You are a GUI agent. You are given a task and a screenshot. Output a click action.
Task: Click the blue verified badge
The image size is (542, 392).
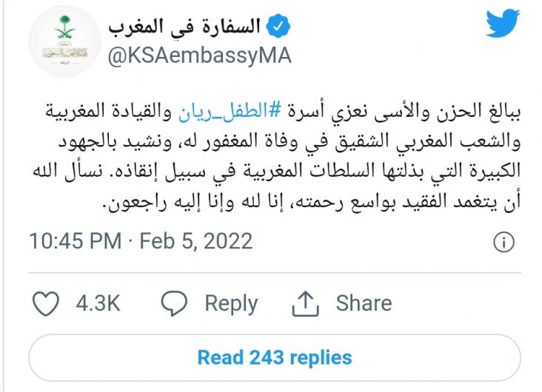click(x=278, y=26)
